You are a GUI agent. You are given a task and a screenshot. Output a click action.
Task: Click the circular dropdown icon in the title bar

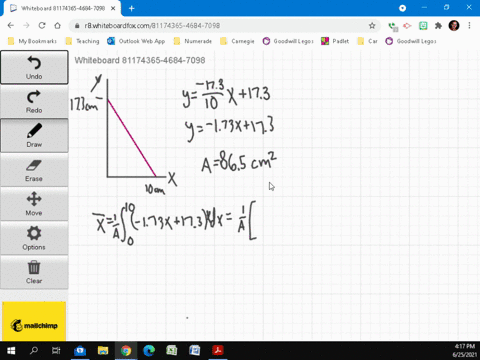[402, 8]
